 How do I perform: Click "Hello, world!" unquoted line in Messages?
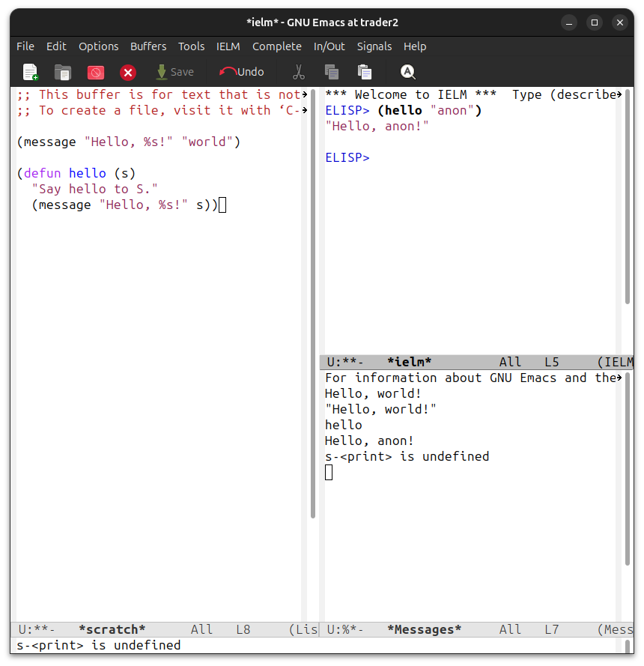373,394
